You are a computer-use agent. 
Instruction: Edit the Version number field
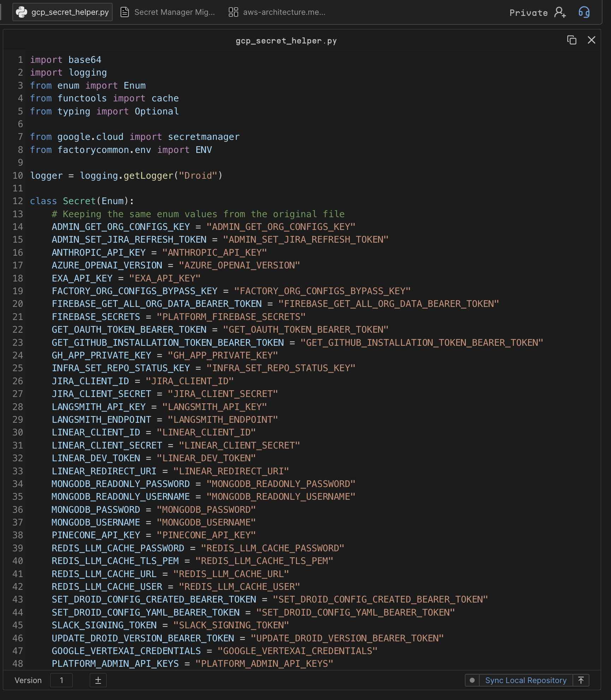(x=61, y=680)
